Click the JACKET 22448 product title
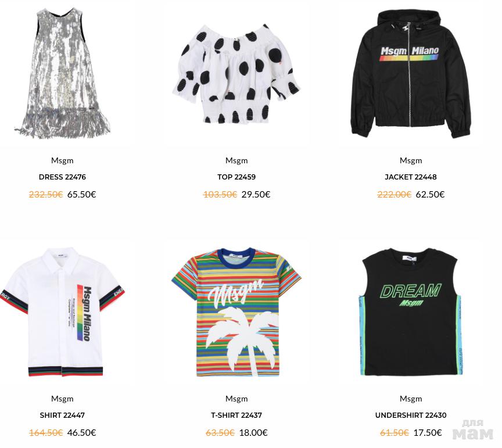The height and width of the screenshot is (448, 502). [x=411, y=177]
